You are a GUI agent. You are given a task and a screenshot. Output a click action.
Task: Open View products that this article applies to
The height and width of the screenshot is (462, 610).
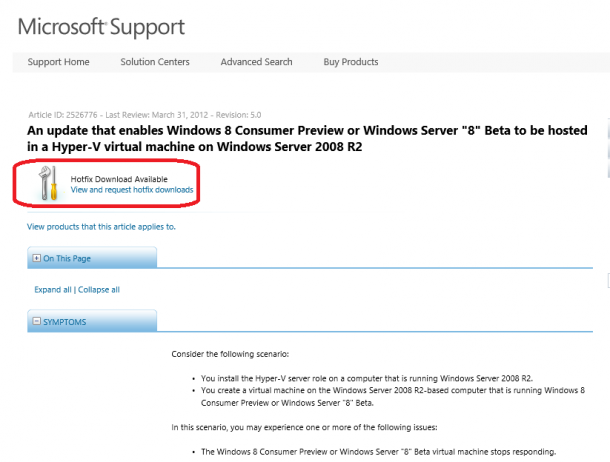[x=101, y=227]
